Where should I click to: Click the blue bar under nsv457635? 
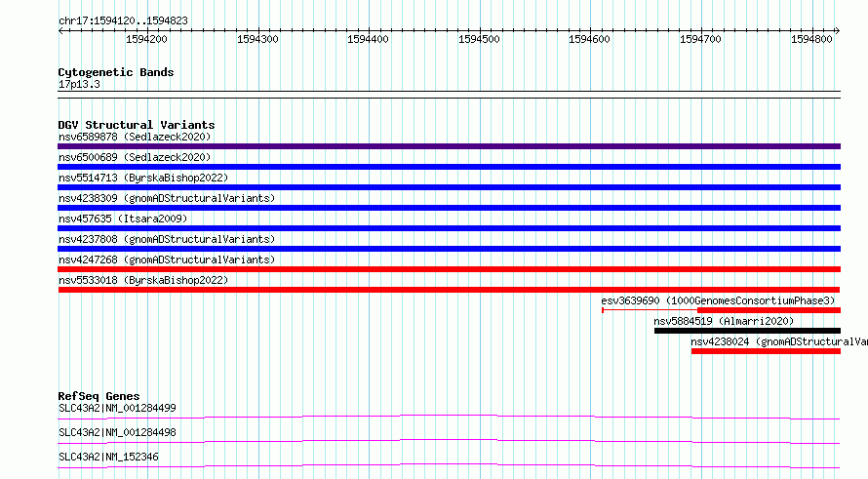449,228
